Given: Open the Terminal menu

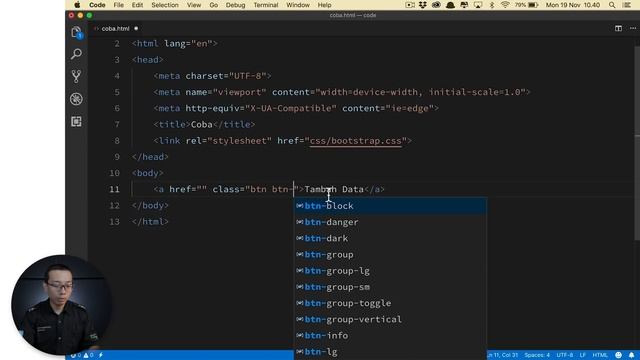Looking at the screenshot, I should [x=266, y=5].
